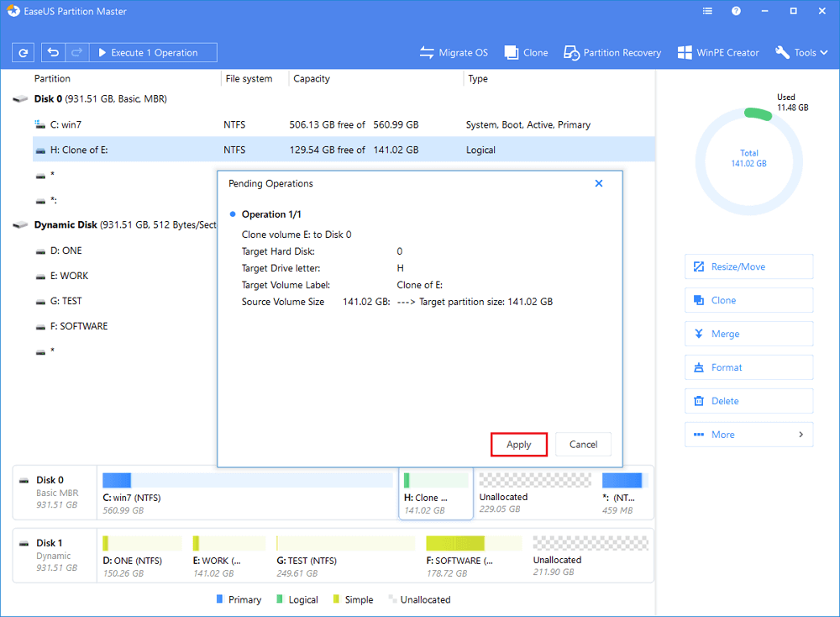Click Resize/Move in the side panel
The height and width of the screenshot is (617, 840).
pyautogui.click(x=748, y=266)
